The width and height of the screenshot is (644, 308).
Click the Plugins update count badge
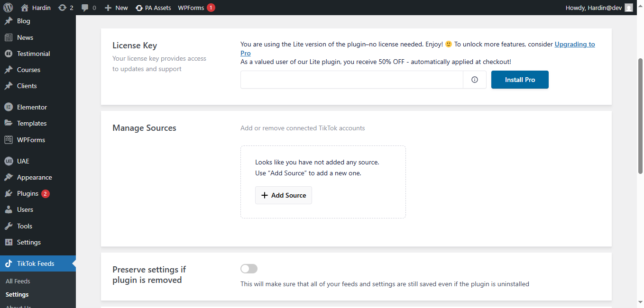[46, 193]
